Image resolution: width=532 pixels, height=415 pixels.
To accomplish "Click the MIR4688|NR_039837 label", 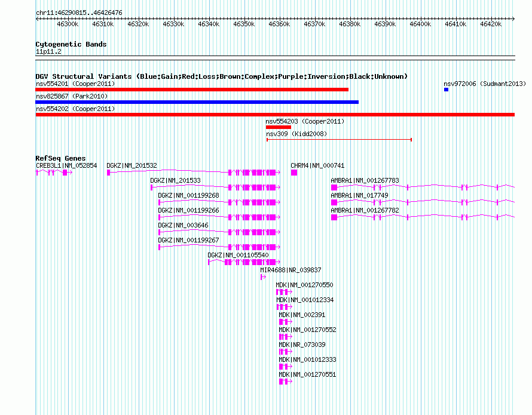I will 291,270.
